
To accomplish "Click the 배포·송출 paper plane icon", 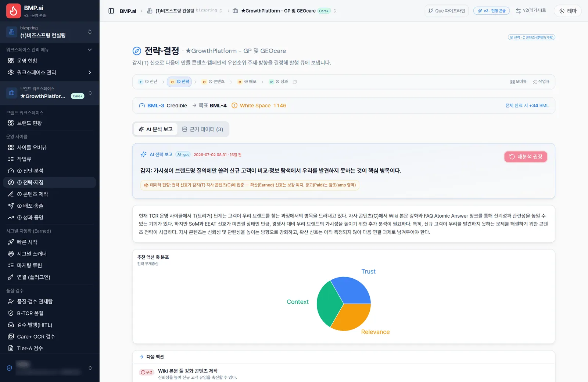I will (x=11, y=206).
